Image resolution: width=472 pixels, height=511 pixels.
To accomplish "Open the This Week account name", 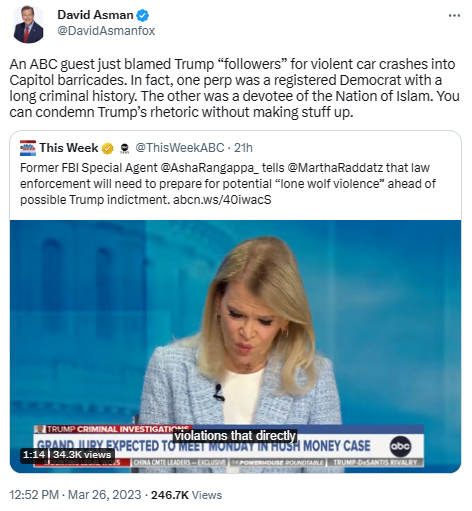I will pyautogui.click(x=69, y=148).
